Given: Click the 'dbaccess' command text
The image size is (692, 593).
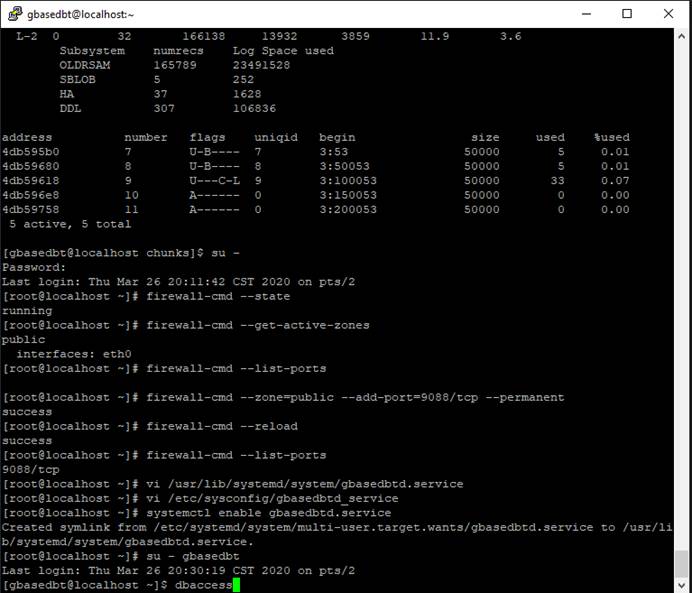Looking at the screenshot, I should pos(203,585).
